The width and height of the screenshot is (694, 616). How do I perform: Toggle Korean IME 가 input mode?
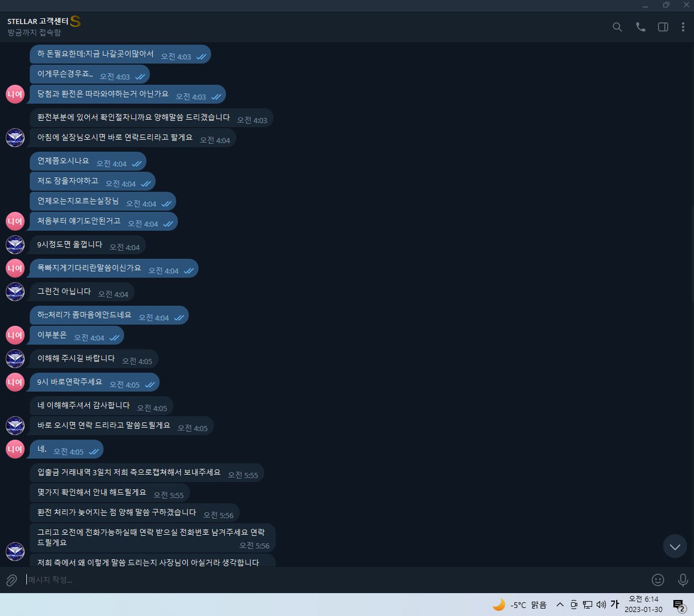(x=615, y=605)
